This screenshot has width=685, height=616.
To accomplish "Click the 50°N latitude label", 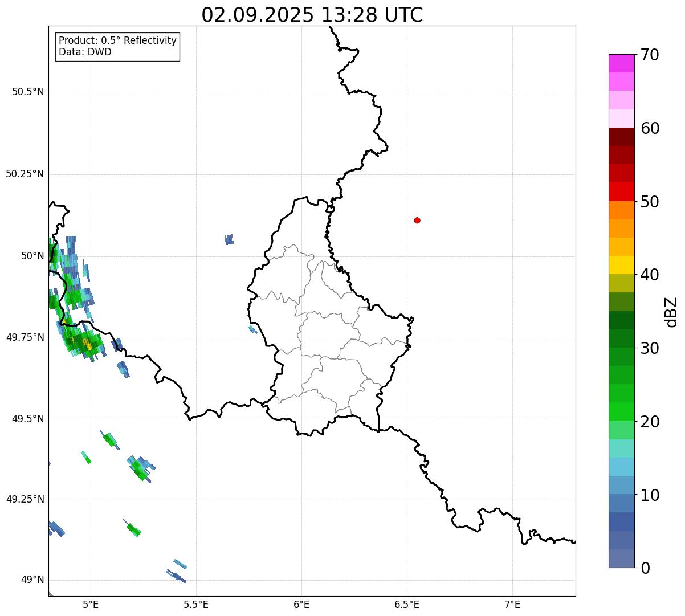I will (33, 256).
